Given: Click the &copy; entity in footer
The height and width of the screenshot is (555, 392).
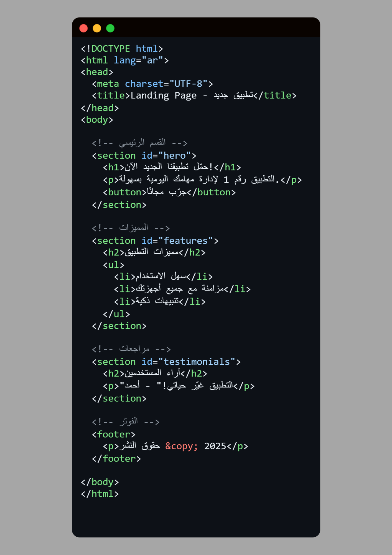Looking at the screenshot, I should pyautogui.click(x=182, y=446).
